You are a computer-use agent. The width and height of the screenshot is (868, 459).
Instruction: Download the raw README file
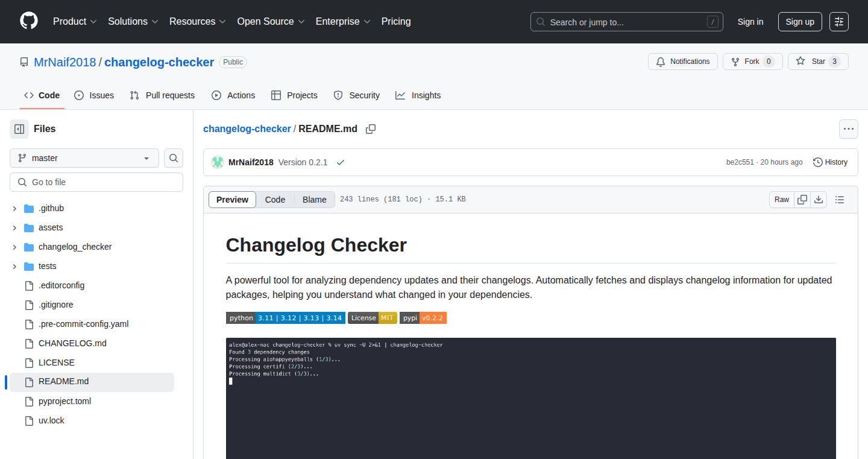point(819,200)
